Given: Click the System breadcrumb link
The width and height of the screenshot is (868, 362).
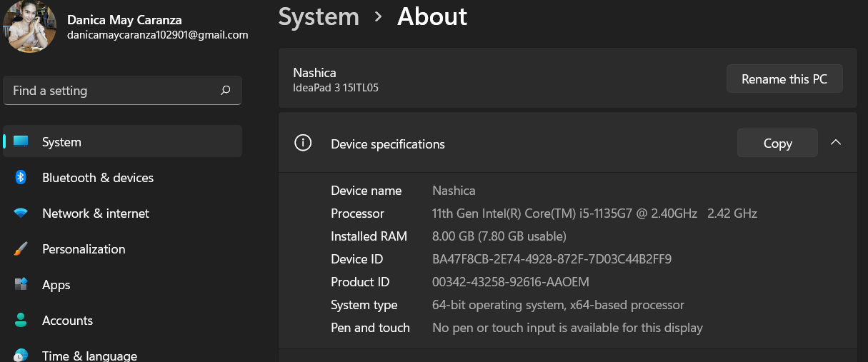Looking at the screenshot, I should click(319, 17).
